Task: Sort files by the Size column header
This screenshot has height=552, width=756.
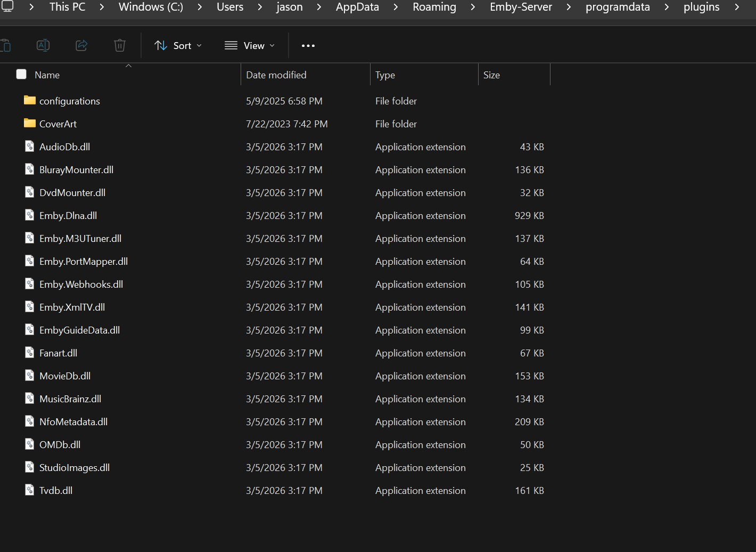Action: (x=491, y=75)
